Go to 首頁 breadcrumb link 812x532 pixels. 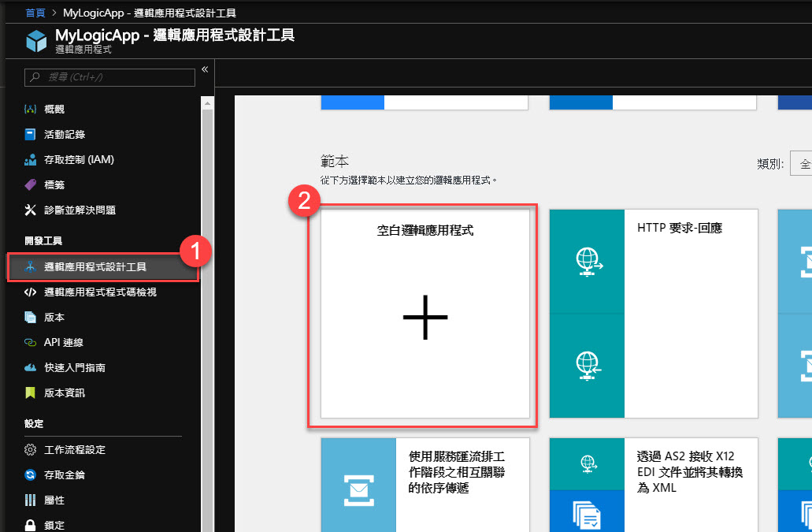click(35, 13)
